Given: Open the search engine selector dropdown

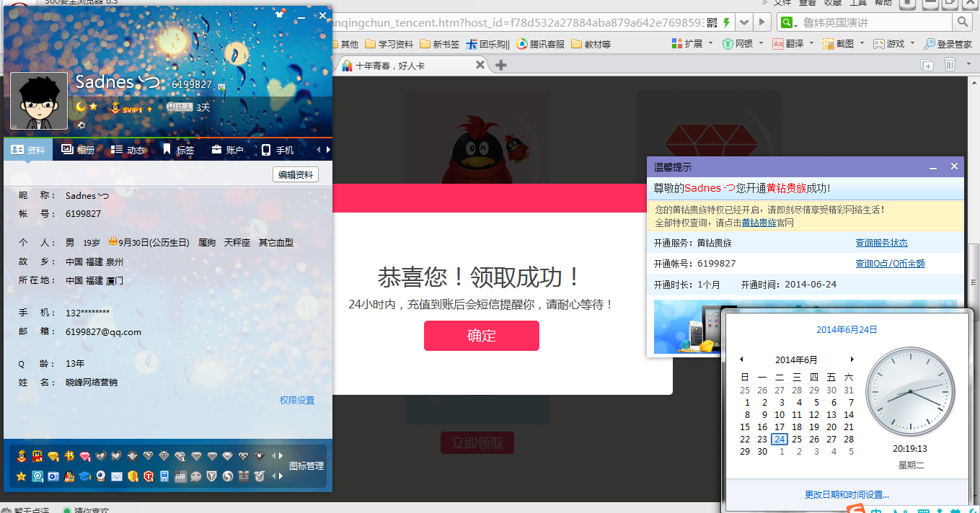Looking at the screenshot, I should (x=795, y=26).
